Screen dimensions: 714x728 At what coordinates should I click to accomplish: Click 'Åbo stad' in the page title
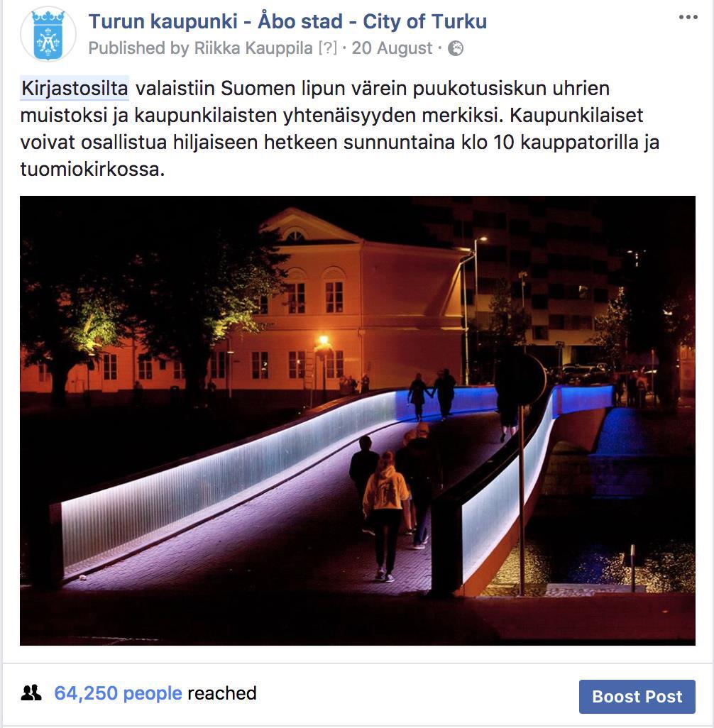coord(300,21)
